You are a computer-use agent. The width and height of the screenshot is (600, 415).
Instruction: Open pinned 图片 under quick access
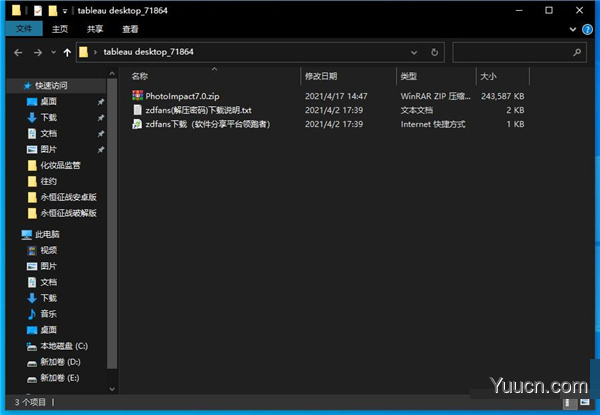pos(49,149)
